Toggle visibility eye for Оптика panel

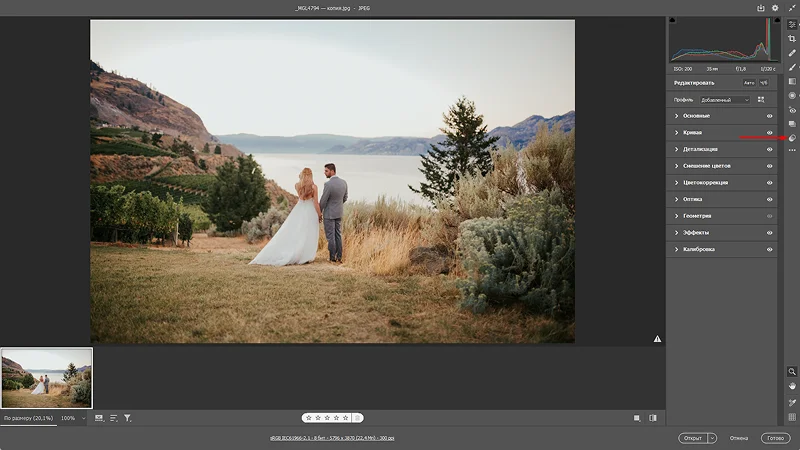click(769, 199)
